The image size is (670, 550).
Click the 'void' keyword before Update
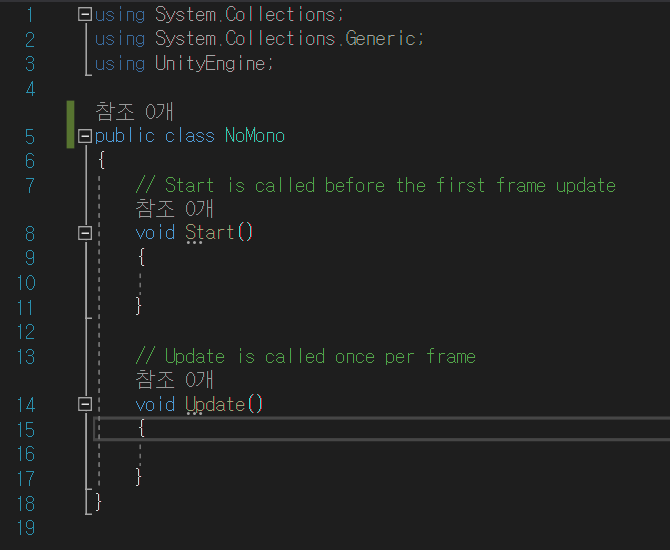click(155, 404)
